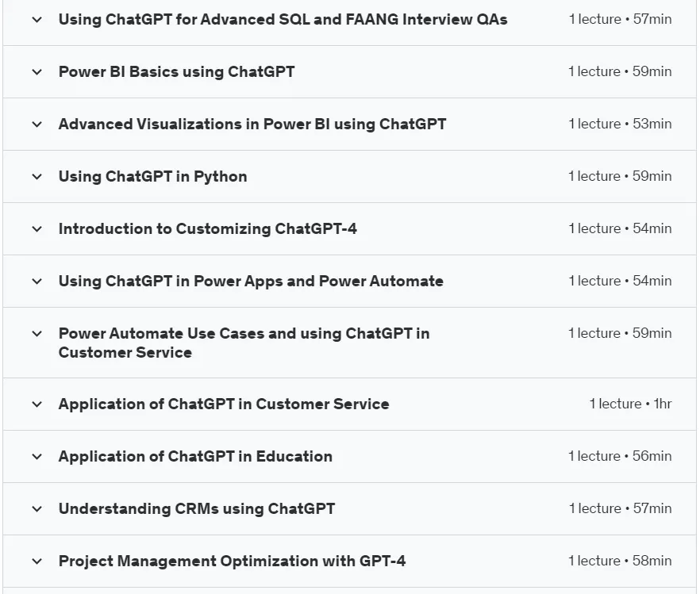700x594 pixels.
Task: Click the '1 lecture • 56min' duration label
Action: click(620, 456)
